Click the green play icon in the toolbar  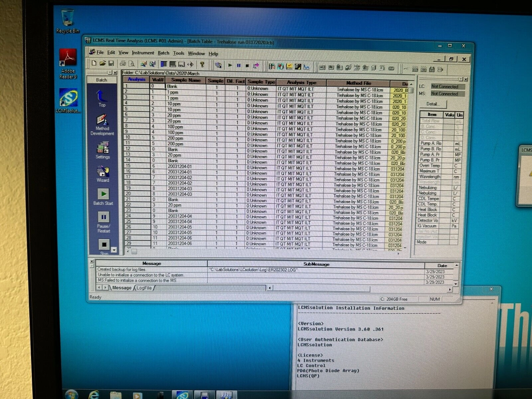(x=230, y=66)
